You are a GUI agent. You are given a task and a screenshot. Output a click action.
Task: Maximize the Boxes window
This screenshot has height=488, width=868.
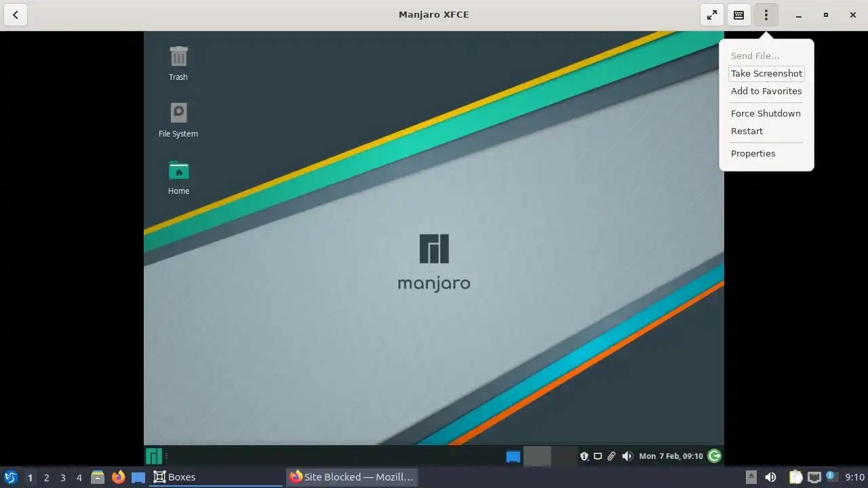pos(825,15)
